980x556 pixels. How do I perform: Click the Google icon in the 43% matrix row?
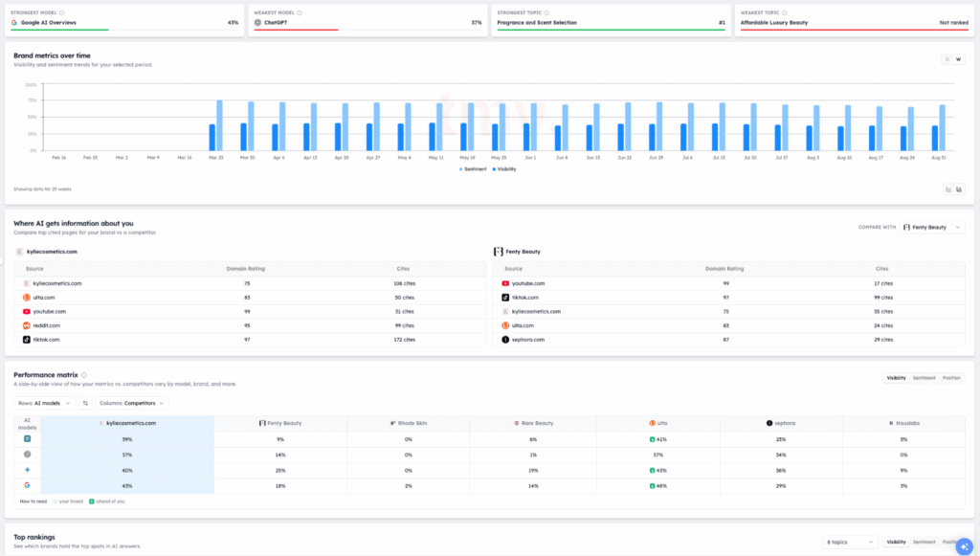[x=27, y=485]
